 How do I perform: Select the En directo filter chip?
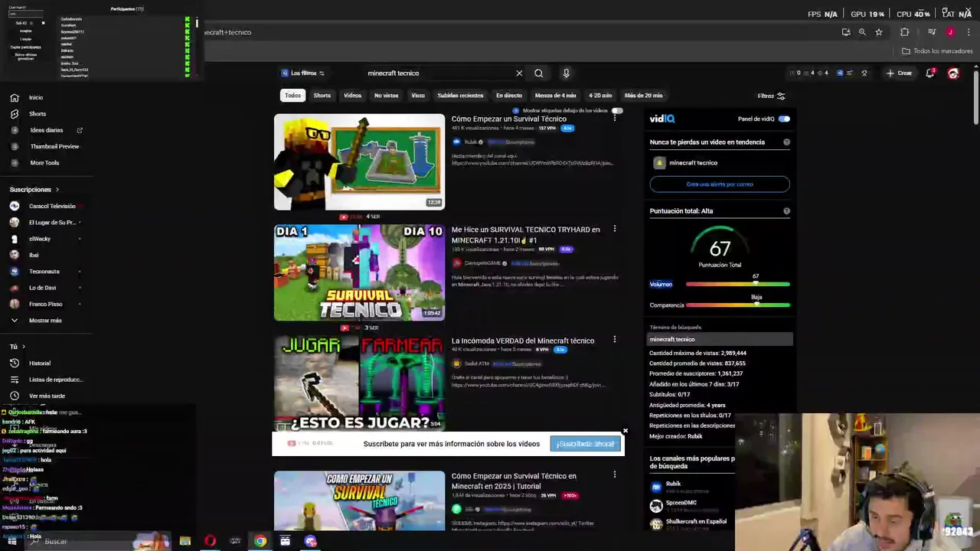click(x=509, y=96)
